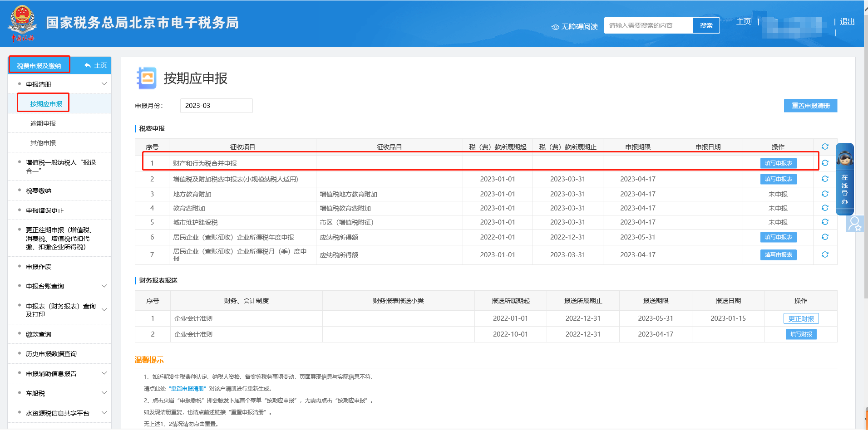Click the user silhouette icon below 在线导办
868x430 pixels.
pyautogui.click(x=855, y=224)
